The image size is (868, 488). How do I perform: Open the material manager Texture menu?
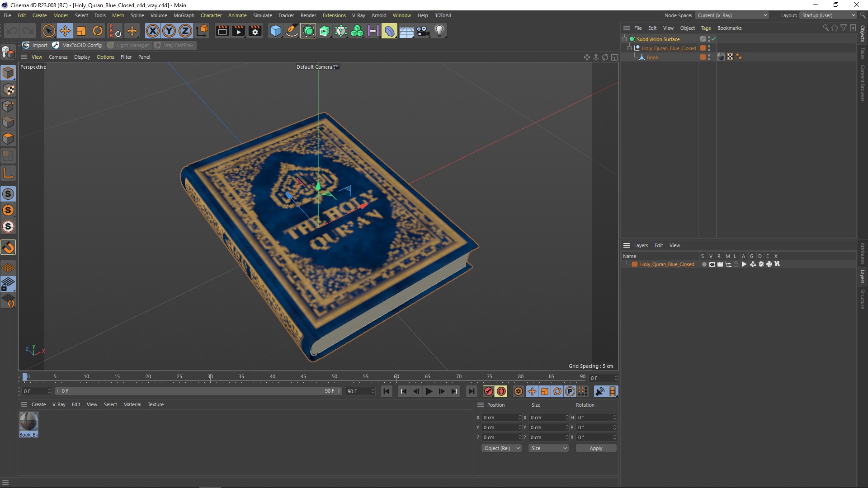pos(156,404)
